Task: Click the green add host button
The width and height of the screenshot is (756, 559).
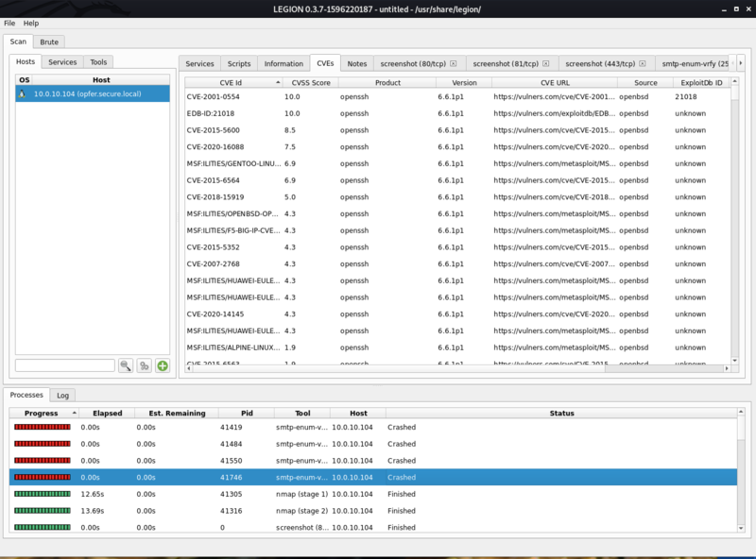Action: [163, 365]
